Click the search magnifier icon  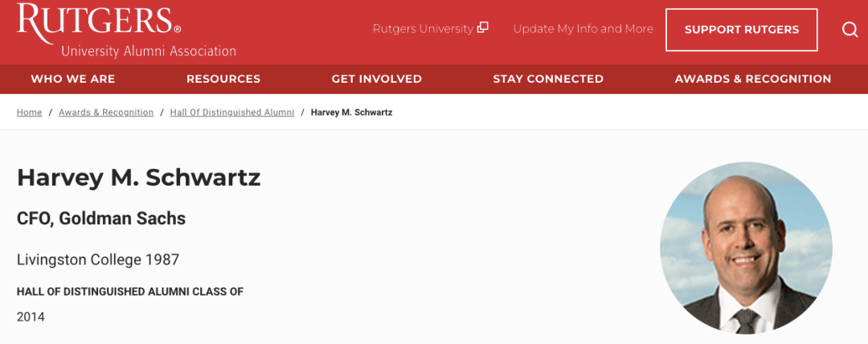tap(850, 30)
